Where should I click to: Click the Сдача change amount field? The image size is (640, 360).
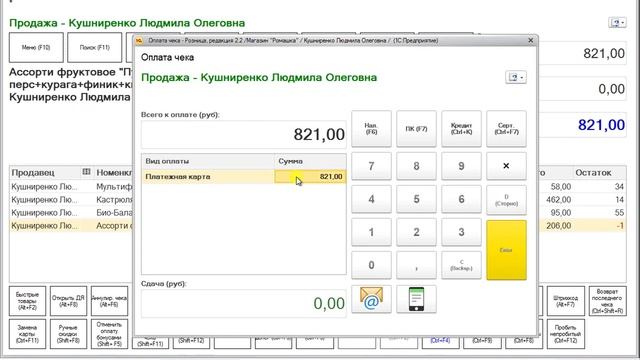[244, 303]
